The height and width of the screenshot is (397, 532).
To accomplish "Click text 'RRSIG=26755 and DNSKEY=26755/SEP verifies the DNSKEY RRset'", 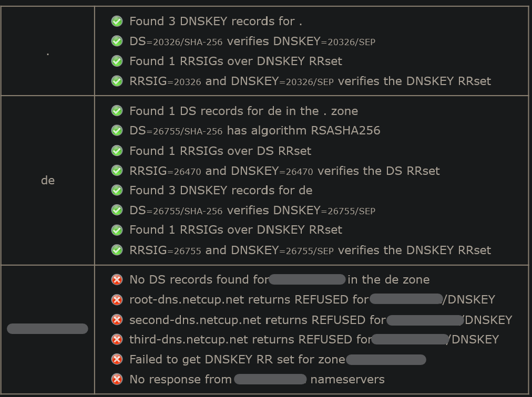I will (310, 250).
